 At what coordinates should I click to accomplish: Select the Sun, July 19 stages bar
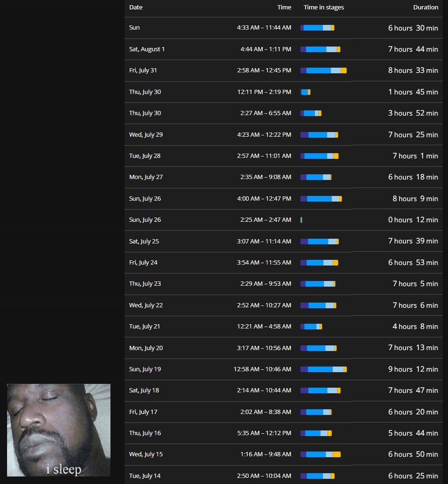coord(323,369)
